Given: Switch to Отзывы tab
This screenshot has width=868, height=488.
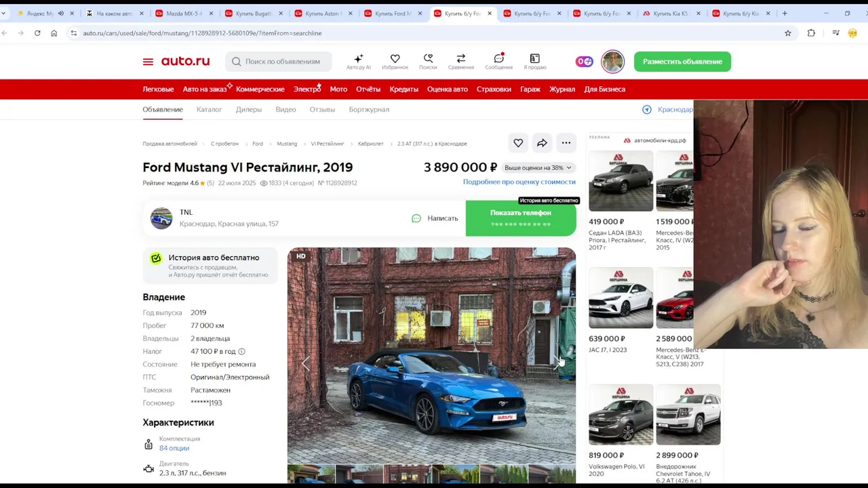Looking at the screenshot, I should point(322,110).
